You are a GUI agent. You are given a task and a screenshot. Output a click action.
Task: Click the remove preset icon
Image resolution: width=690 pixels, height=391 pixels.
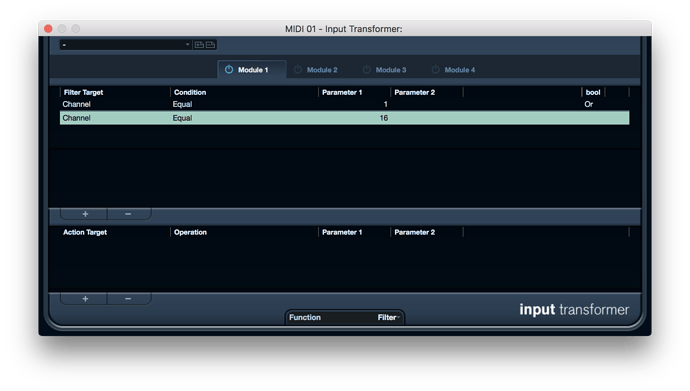(211, 44)
